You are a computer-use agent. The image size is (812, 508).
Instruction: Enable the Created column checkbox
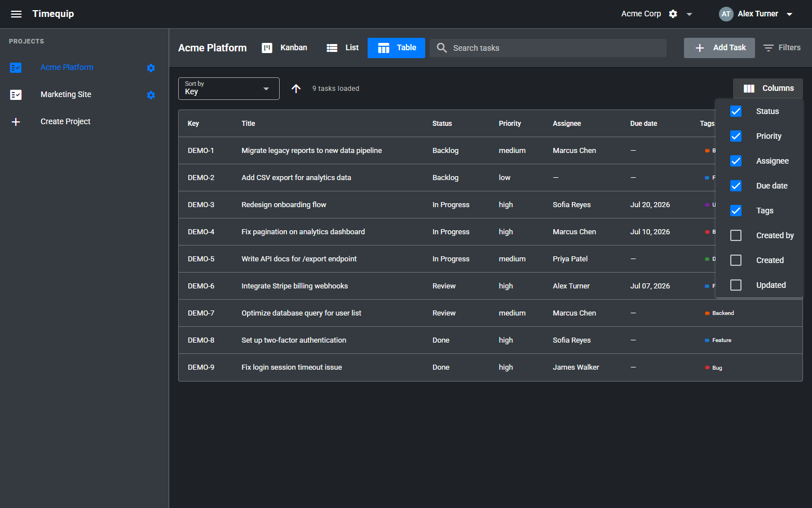(736, 260)
